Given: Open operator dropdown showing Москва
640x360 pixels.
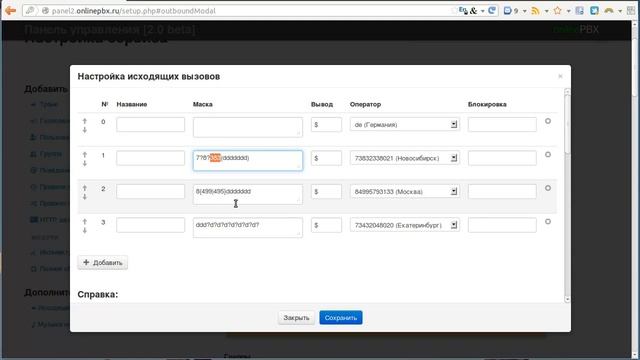Looking at the screenshot, I should 404,191.
